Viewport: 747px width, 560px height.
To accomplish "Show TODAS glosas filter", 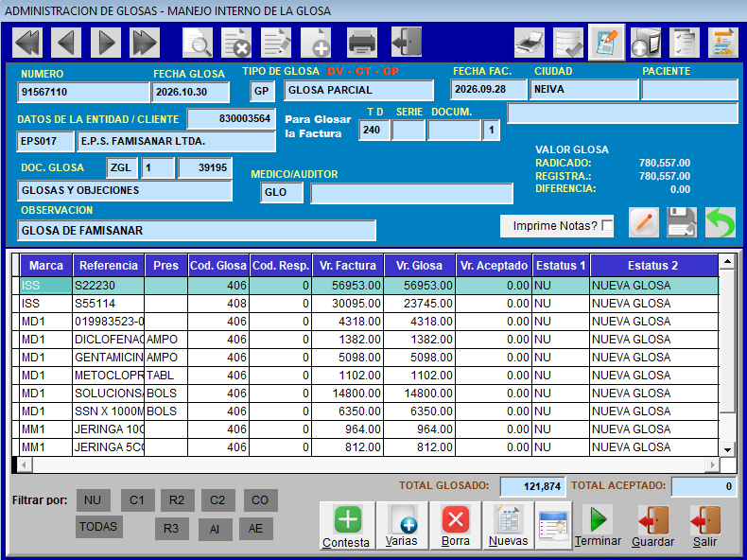I will [98, 527].
